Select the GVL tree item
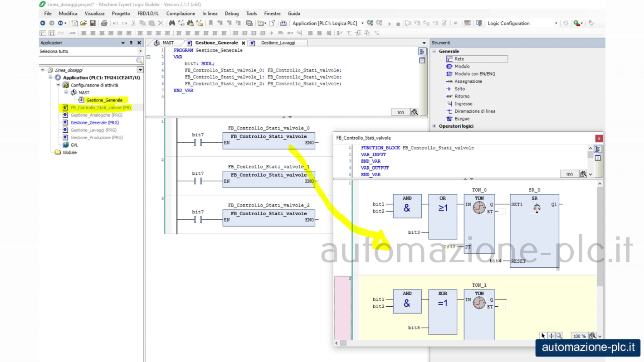 point(74,145)
